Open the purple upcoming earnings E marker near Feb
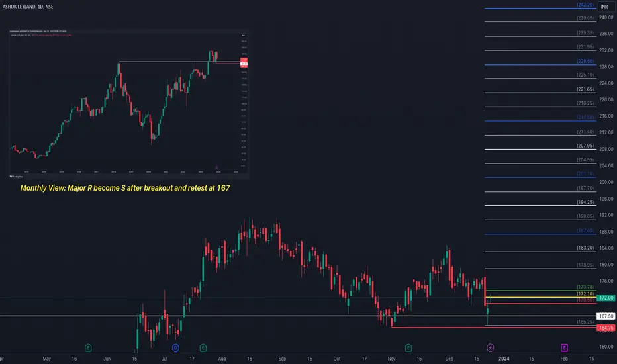Screen dimensions: 617x364 (x=564, y=348)
